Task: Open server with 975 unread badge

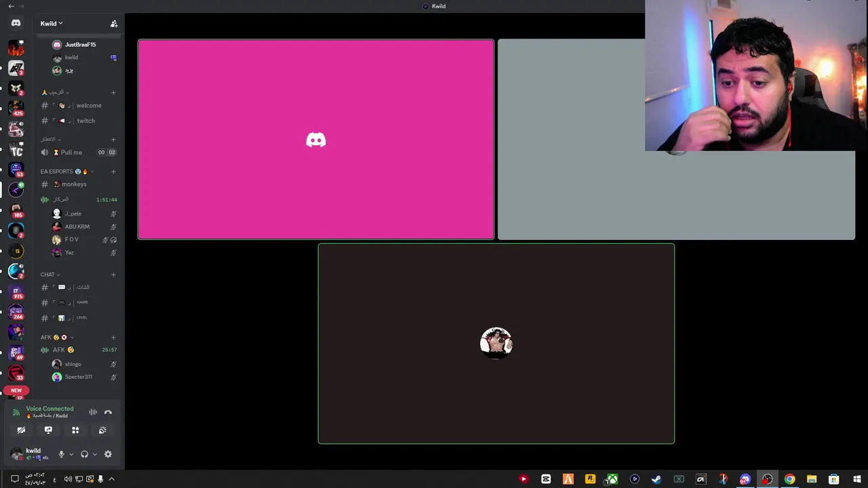Action: point(16,291)
